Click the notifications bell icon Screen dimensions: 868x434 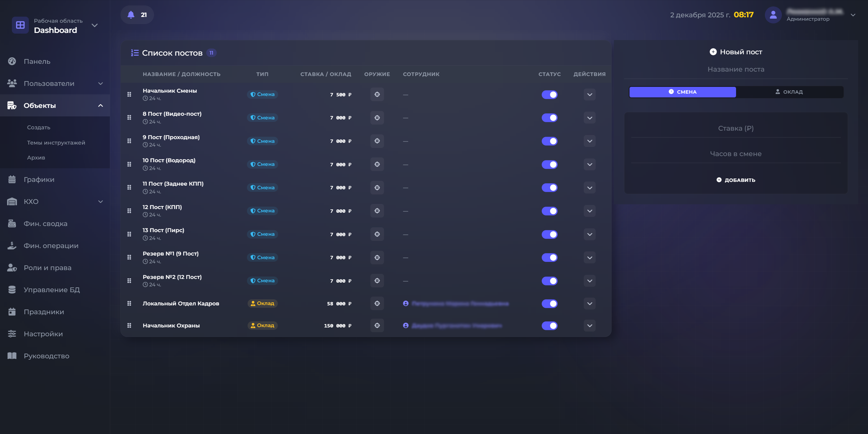[x=131, y=15]
